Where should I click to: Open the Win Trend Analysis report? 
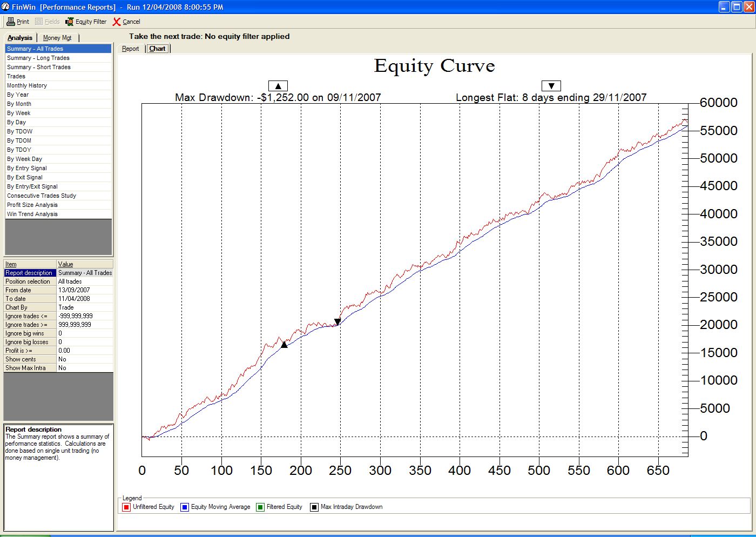[x=58, y=214]
